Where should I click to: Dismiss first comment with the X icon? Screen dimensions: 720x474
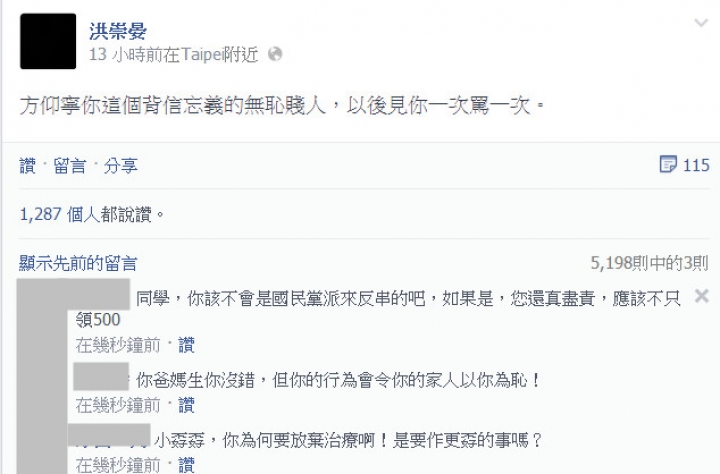(x=702, y=296)
